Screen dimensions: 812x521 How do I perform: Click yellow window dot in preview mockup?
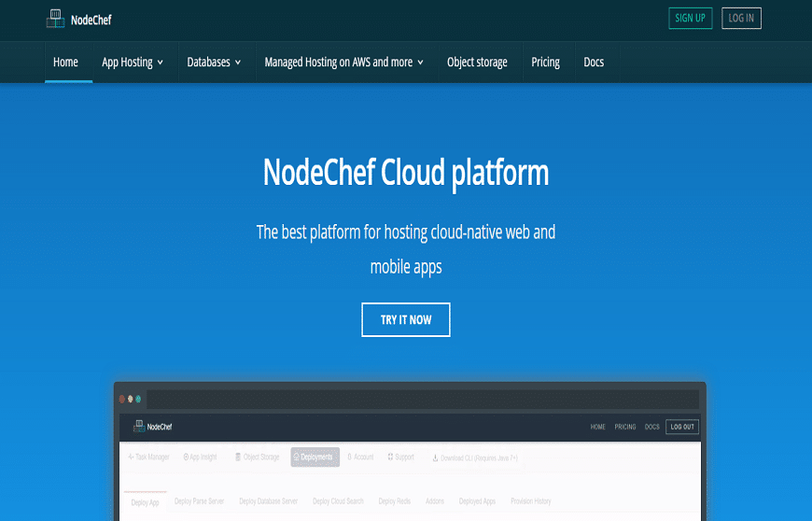click(131, 399)
